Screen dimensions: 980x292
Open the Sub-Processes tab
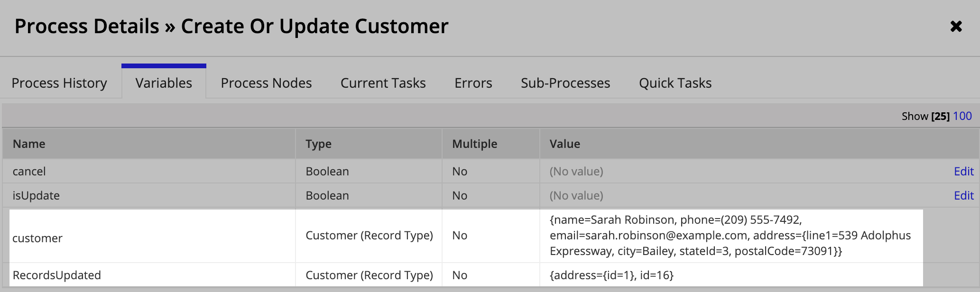pyautogui.click(x=565, y=83)
